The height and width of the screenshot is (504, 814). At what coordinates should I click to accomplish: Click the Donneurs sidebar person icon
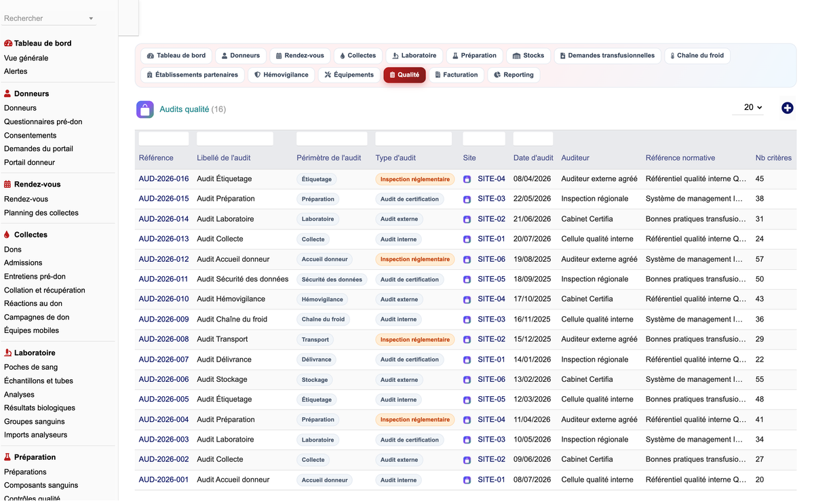7,94
